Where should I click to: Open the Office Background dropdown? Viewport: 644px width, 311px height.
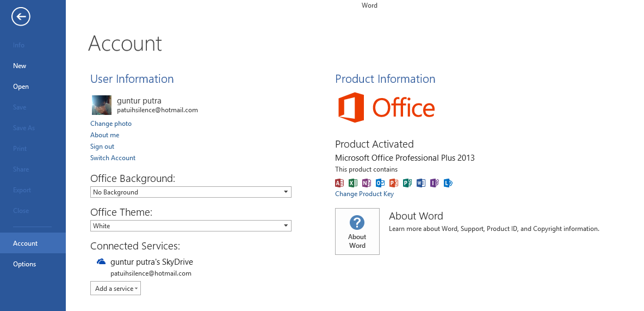pos(191,192)
